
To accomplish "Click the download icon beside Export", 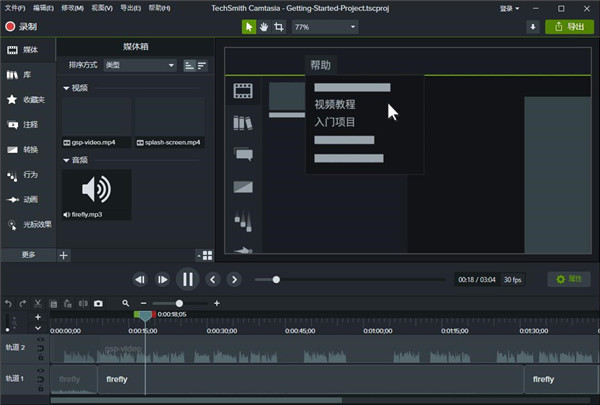I will pos(532,27).
